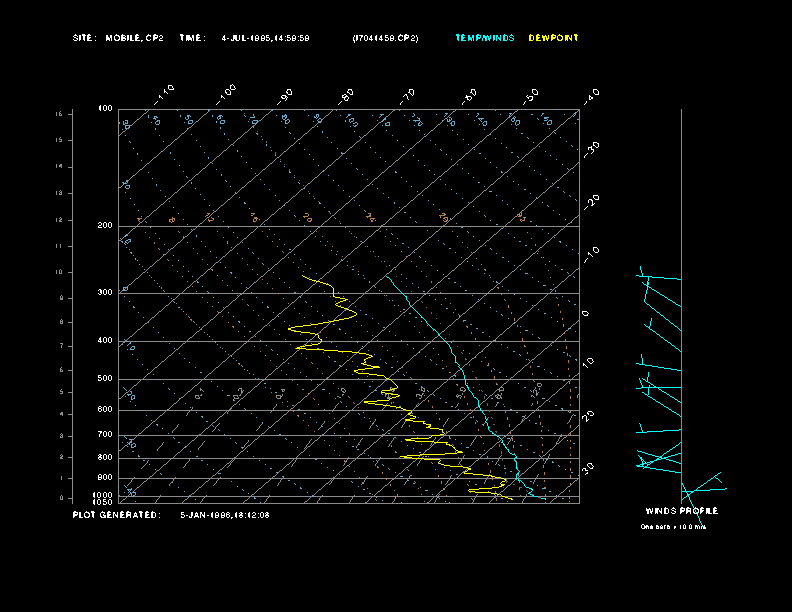Click the 1050 pressure level label
The image size is (792, 612).
pos(103,502)
